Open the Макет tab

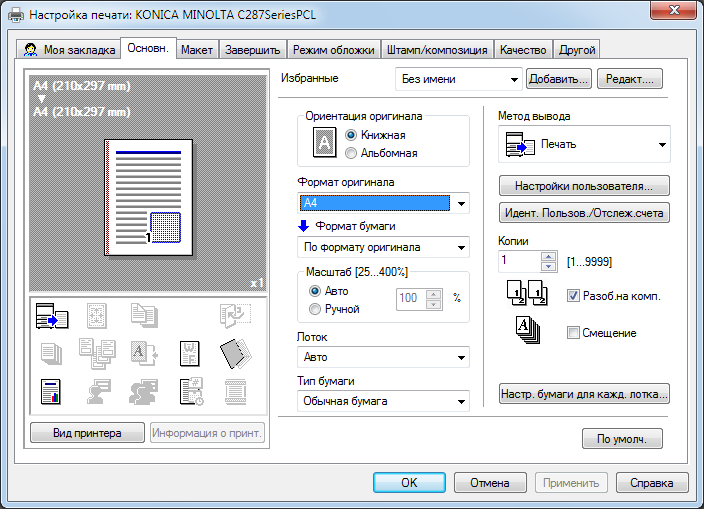coord(197,49)
